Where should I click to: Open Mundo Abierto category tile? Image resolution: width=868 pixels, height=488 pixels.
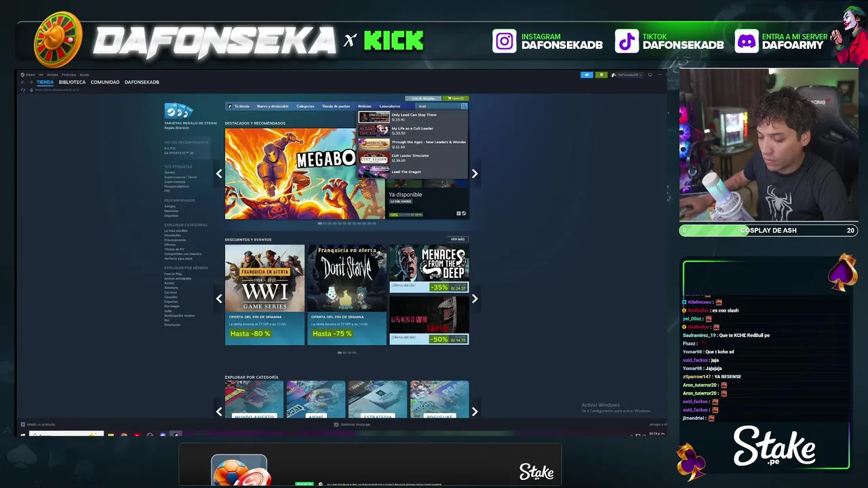click(x=254, y=400)
